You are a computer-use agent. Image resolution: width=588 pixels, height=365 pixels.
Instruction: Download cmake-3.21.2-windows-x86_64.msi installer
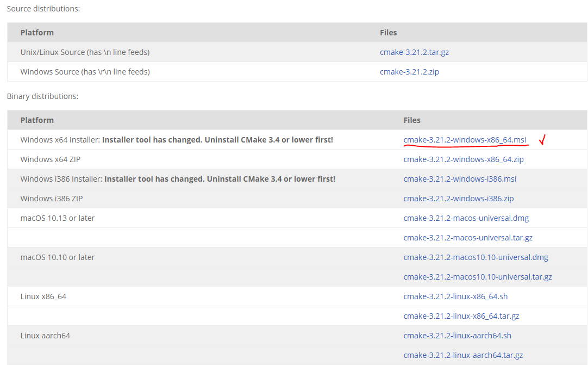click(x=465, y=140)
